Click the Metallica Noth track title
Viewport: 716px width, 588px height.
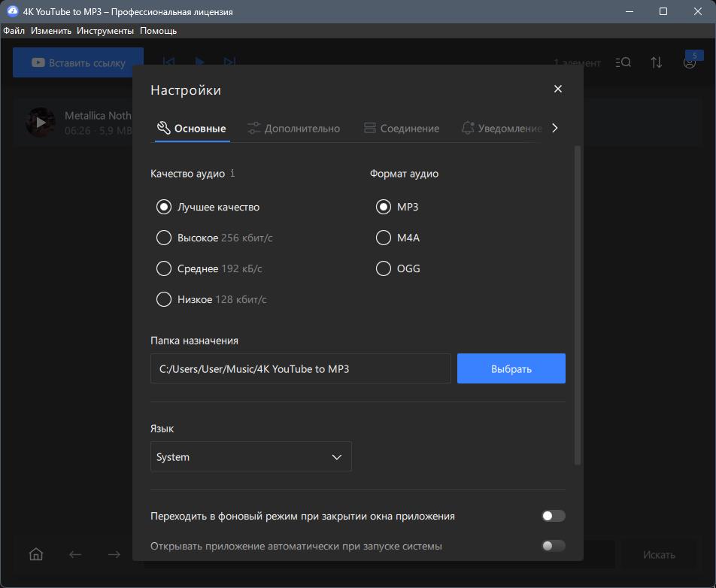pos(98,116)
